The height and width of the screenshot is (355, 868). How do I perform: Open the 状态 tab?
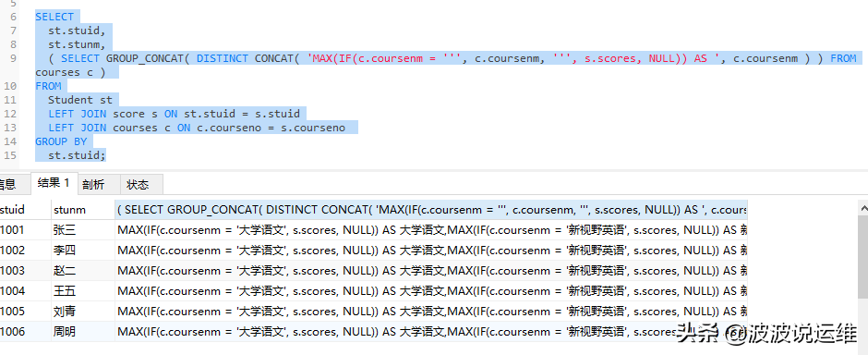pyautogui.click(x=138, y=184)
